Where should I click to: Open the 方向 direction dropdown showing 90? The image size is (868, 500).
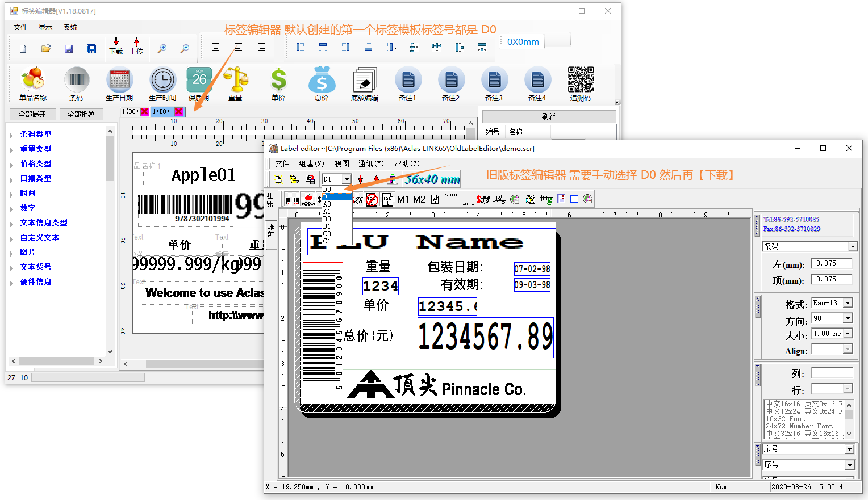848,318
